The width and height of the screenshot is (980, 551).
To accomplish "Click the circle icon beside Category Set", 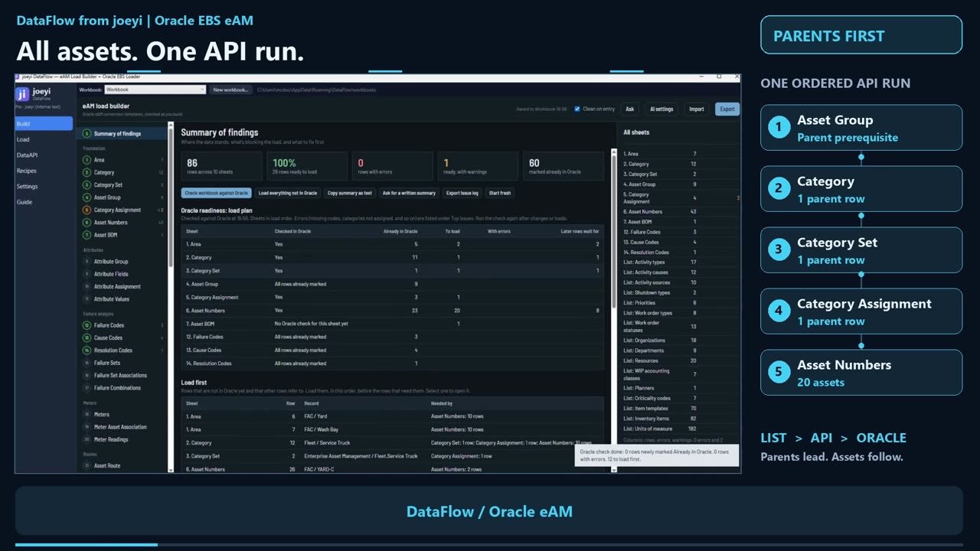I will point(87,185).
